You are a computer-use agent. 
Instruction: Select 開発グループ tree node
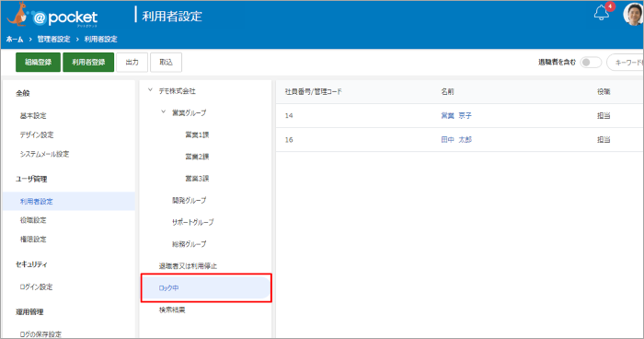point(189,200)
